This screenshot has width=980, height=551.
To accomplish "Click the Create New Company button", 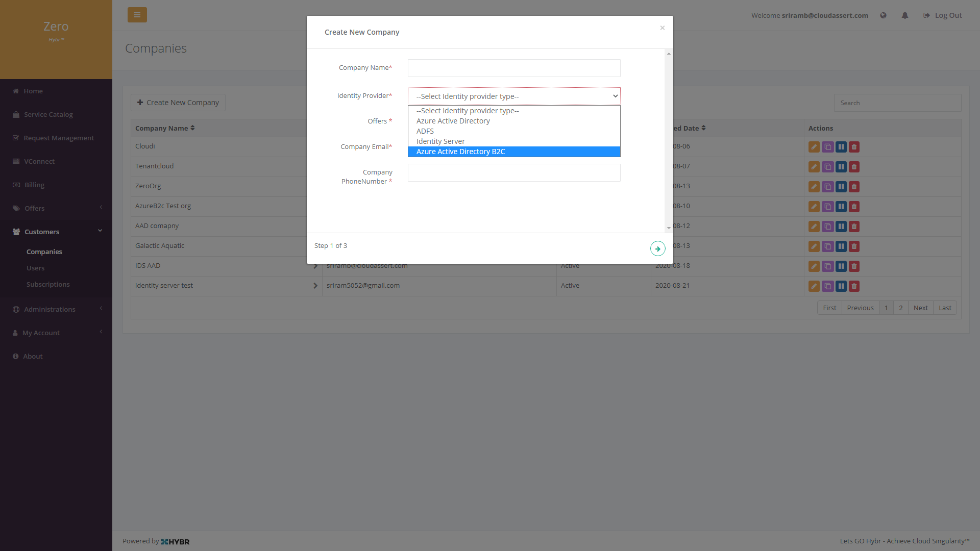I will tap(178, 103).
